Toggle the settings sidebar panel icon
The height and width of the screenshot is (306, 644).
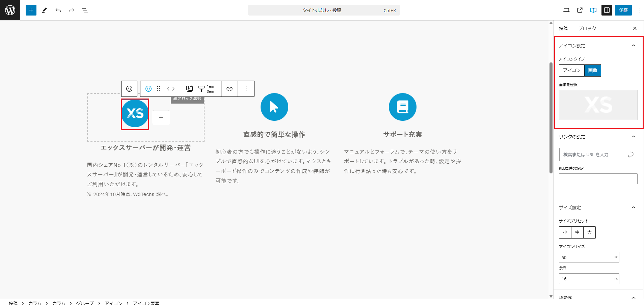(x=607, y=10)
